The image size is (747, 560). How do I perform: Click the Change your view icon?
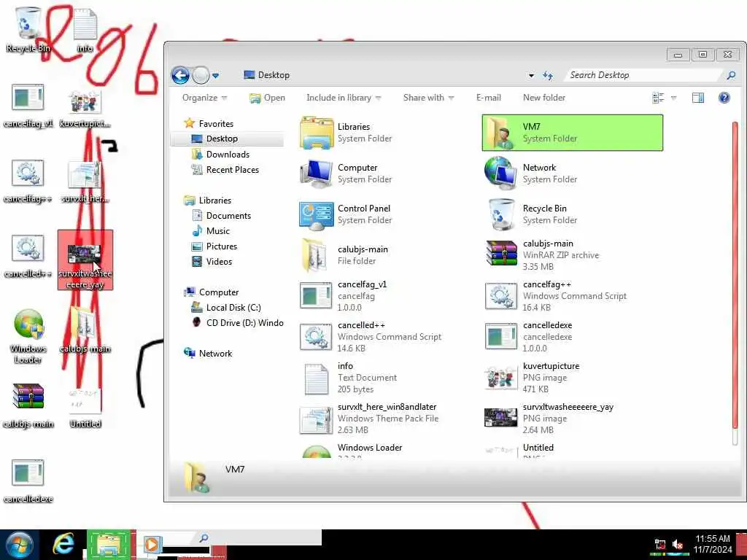[658, 98]
